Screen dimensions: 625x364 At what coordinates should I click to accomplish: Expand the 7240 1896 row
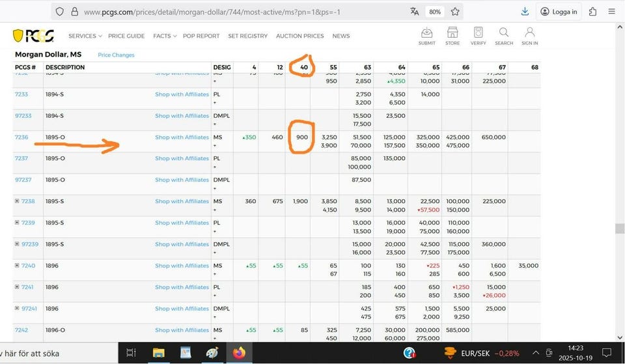tap(17, 266)
